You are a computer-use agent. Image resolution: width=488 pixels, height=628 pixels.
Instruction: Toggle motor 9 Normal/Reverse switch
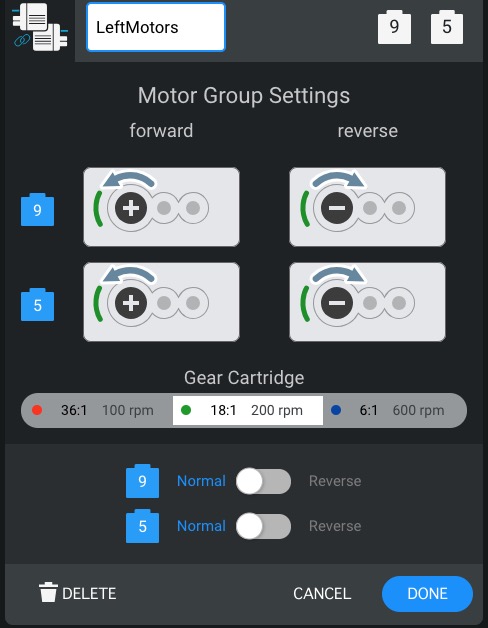(263, 481)
